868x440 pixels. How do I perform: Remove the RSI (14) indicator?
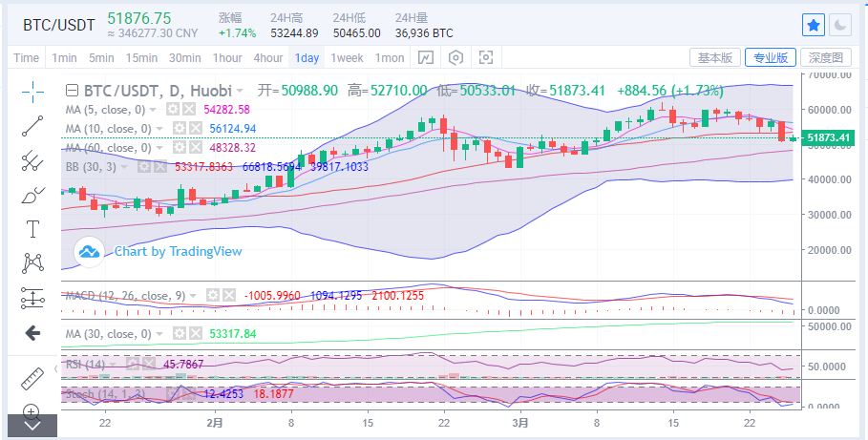pyautogui.click(x=150, y=365)
